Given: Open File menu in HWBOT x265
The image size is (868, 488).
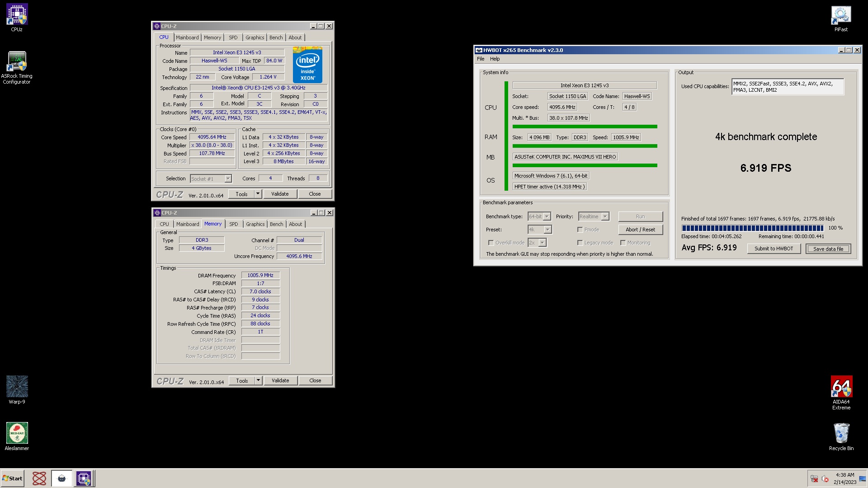Looking at the screenshot, I should 481,59.
